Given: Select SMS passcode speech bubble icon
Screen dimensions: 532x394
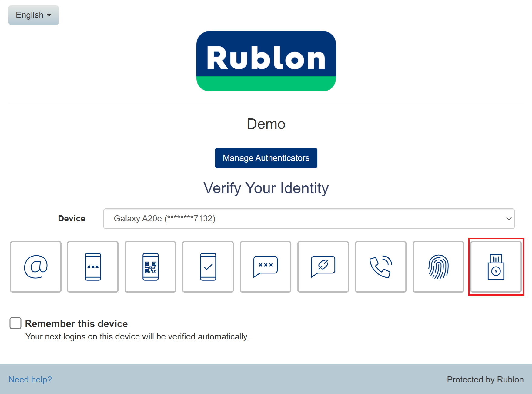Looking at the screenshot, I should point(266,267).
